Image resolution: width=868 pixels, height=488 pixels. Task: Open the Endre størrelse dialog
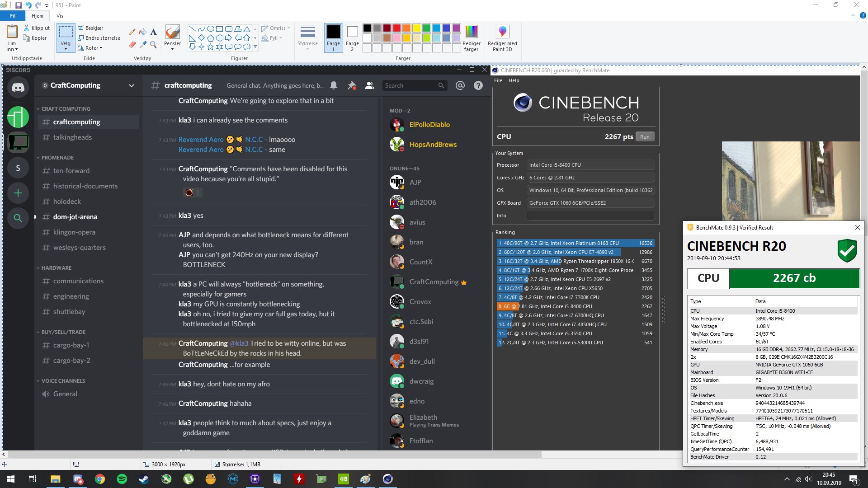pyautogui.click(x=99, y=38)
